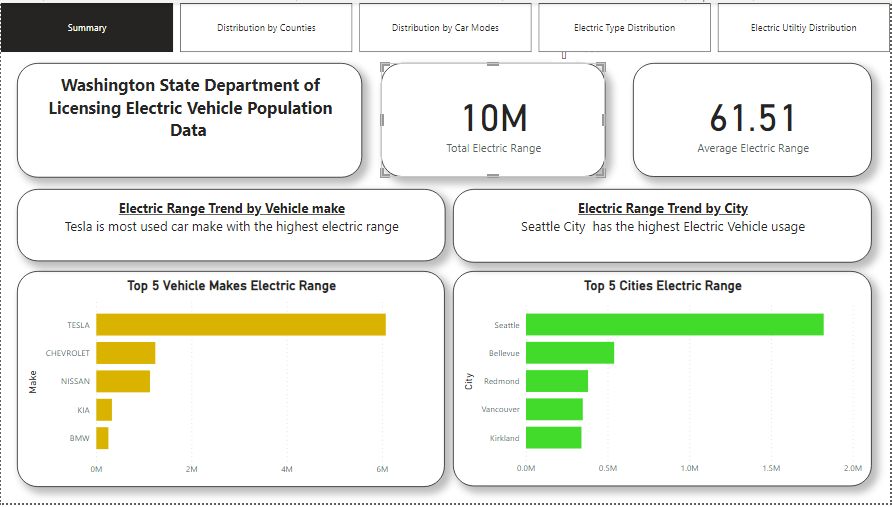The height and width of the screenshot is (507, 892).
Task: Click the BMW bar
Action: tap(101, 438)
